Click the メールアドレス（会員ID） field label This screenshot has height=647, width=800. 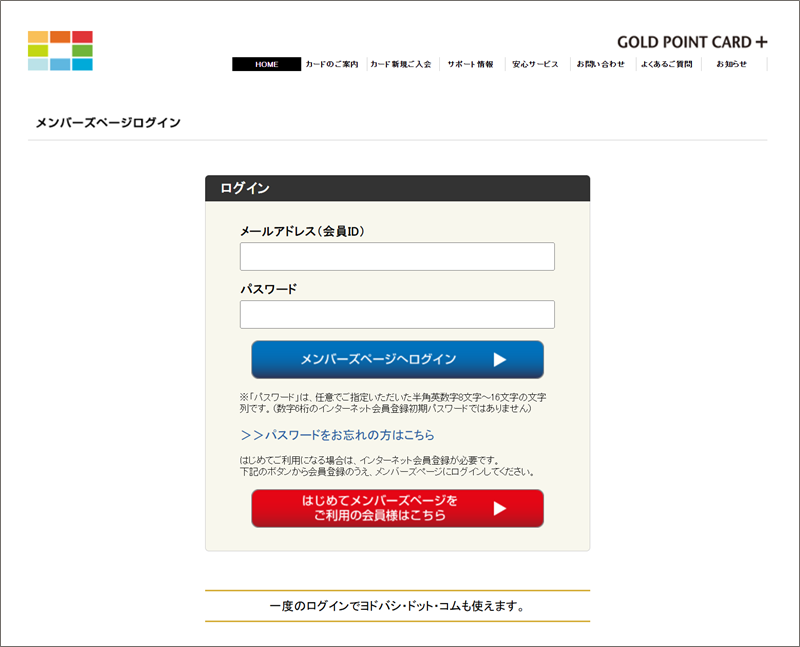[x=302, y=231]
